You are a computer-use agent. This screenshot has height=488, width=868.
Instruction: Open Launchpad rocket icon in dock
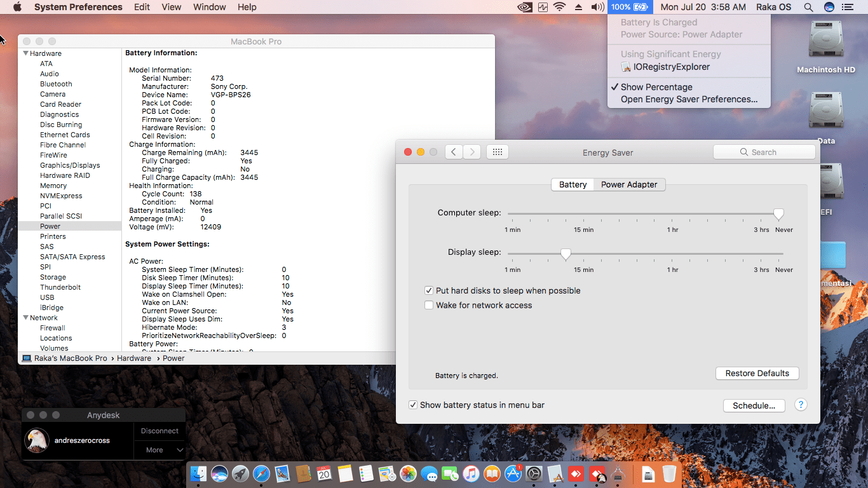[240, 473]
